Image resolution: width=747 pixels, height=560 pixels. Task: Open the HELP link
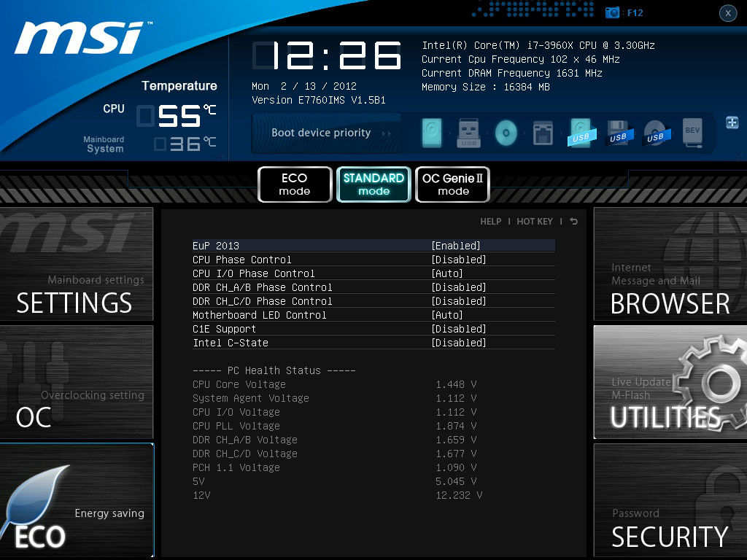click(x=491, y=222)
